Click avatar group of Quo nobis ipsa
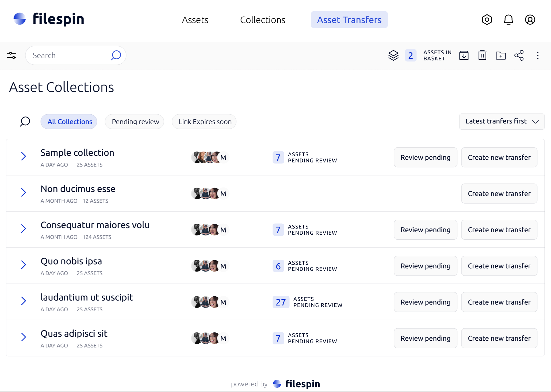 click(210, 266)
